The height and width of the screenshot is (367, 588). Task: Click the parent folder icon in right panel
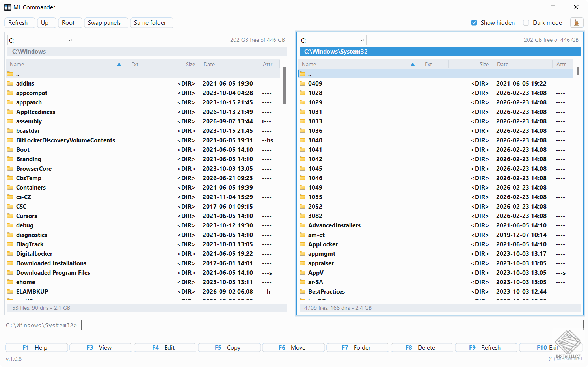coord(302,74)
